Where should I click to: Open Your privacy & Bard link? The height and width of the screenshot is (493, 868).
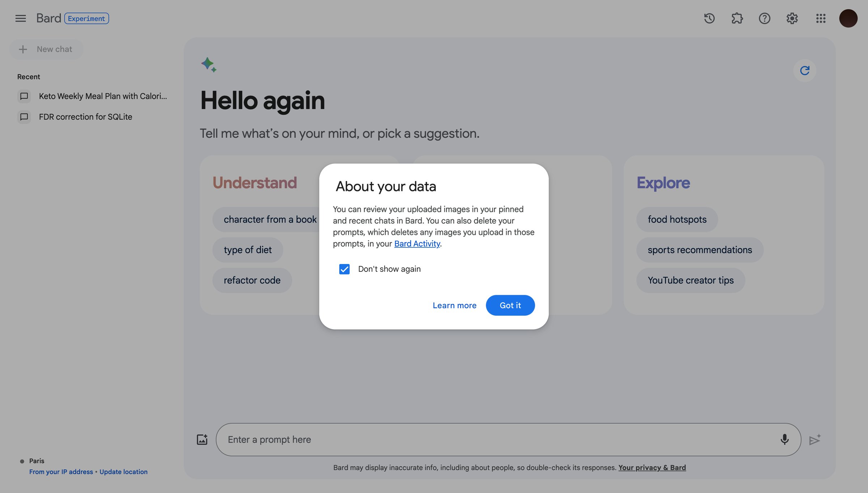652,468
